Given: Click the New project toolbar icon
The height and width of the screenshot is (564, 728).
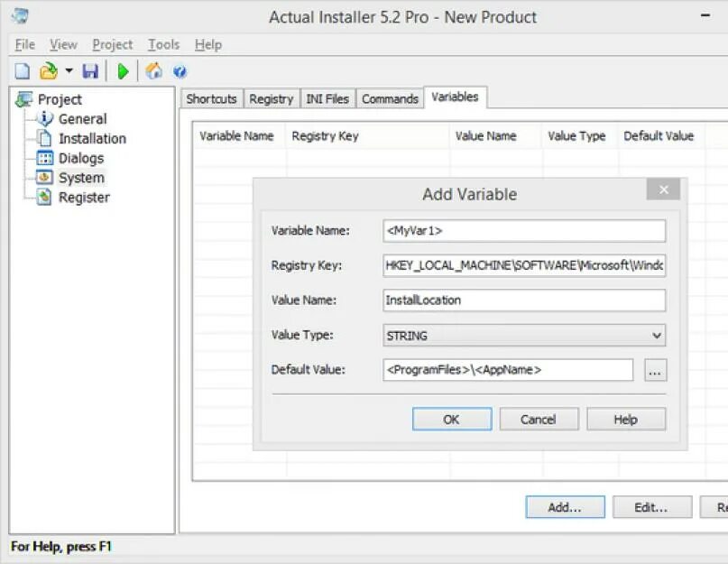Looking at the screenshot, I should point(23,71).
